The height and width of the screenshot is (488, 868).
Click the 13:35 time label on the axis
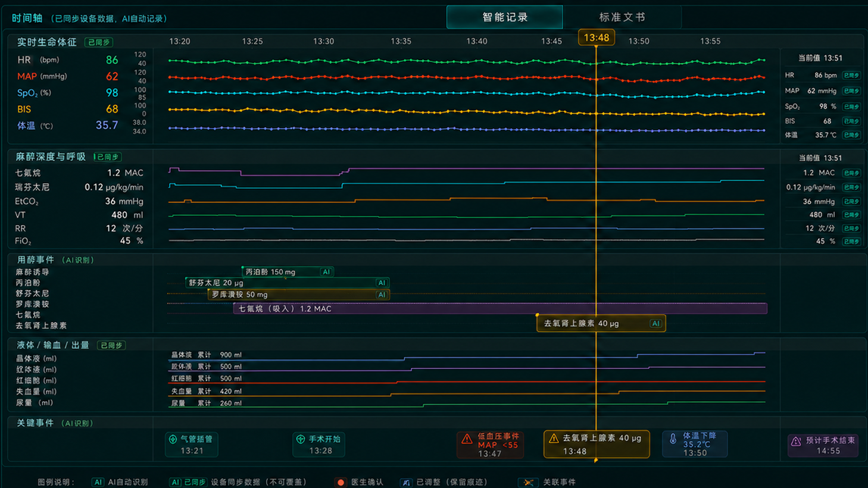(401, 41)
